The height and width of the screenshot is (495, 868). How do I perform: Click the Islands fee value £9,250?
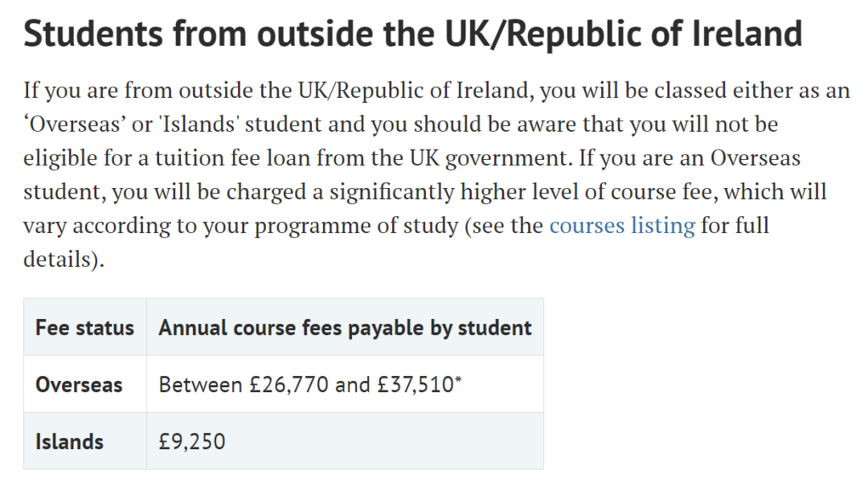191,441
